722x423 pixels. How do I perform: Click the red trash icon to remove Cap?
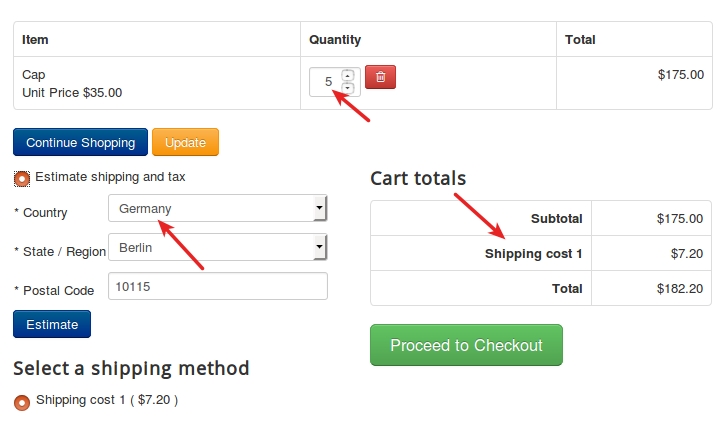pos(380,77)
